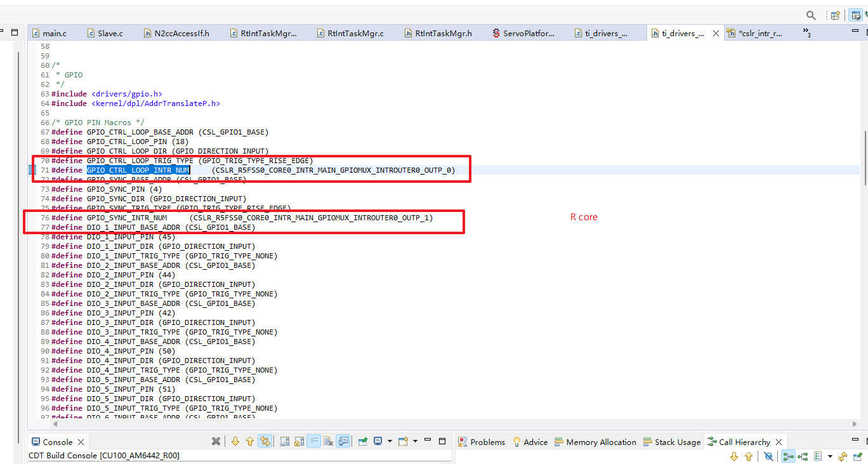Image resolution: width=868 pixels, height=464 pixels.
Task: Click the DIO_2_INPUT_PIN (44) line
Action: coord(114,275)
